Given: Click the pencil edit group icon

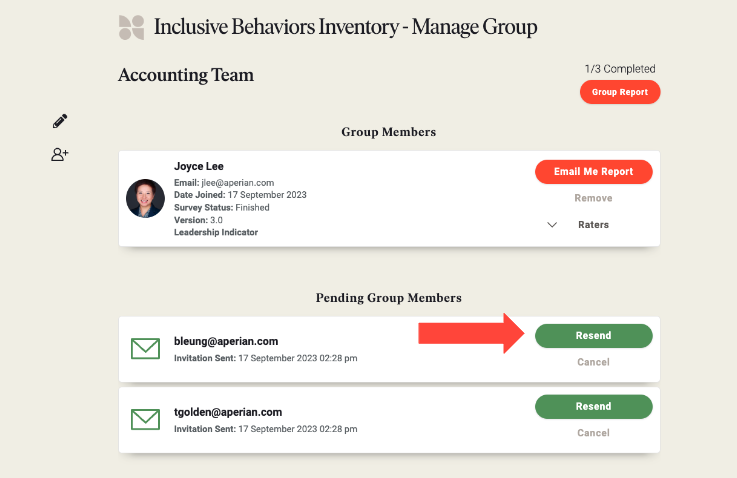Looking at the screenshot, I should 60,121.
